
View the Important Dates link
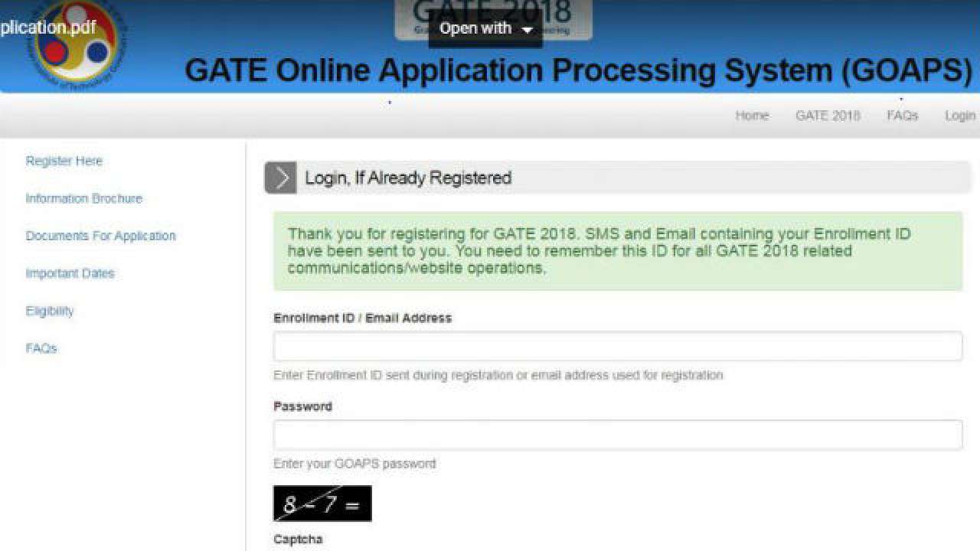point(70,273)
